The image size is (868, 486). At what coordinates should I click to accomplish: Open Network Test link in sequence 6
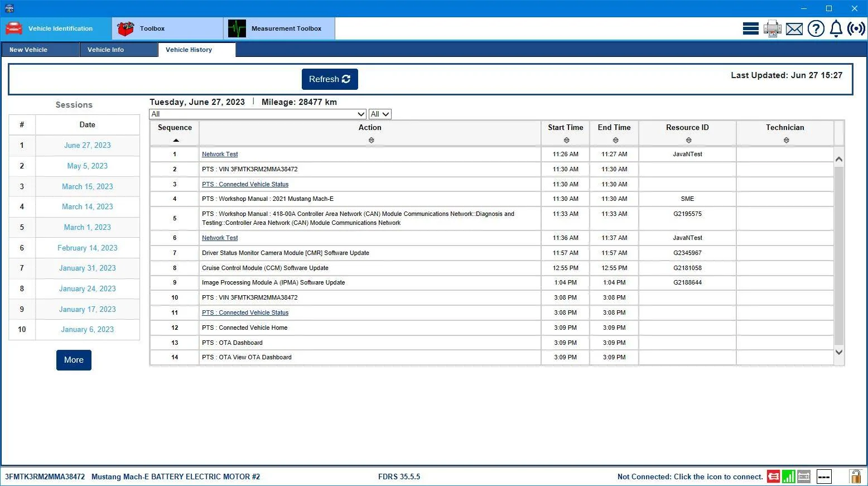tap(220, 238)
